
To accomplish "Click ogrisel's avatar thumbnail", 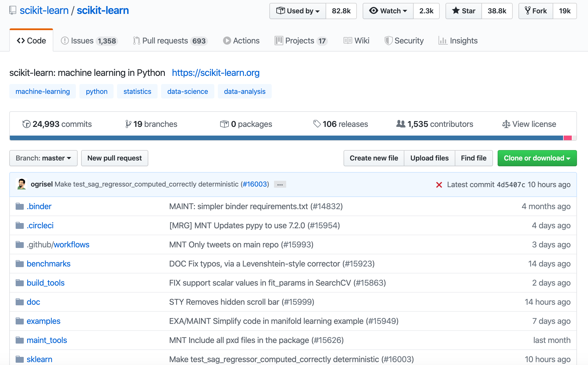I will point(22,184).
